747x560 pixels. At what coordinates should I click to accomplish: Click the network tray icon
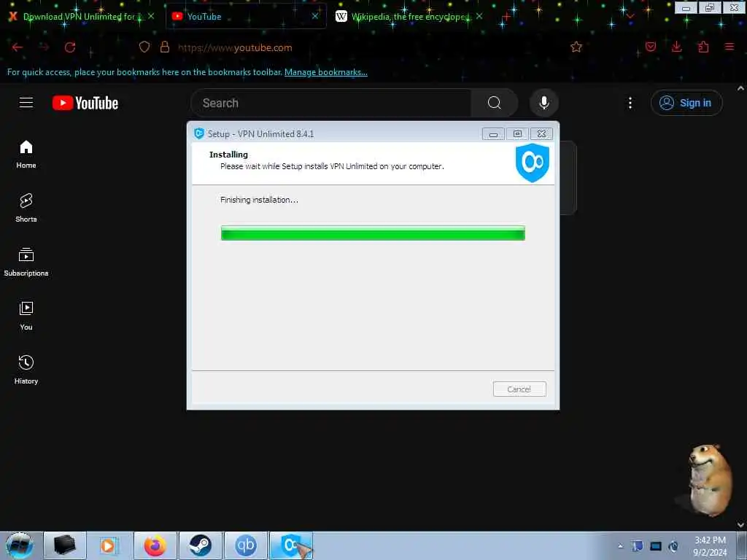[x=656, y=546]
